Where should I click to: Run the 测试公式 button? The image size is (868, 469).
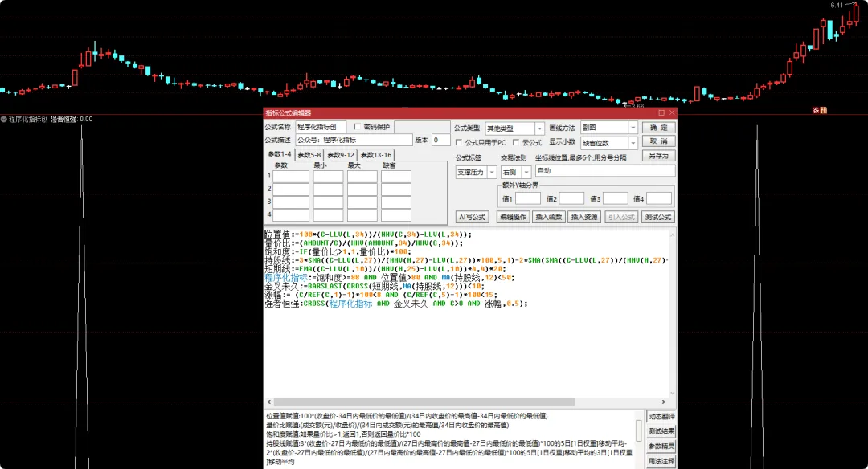point(658,218)
